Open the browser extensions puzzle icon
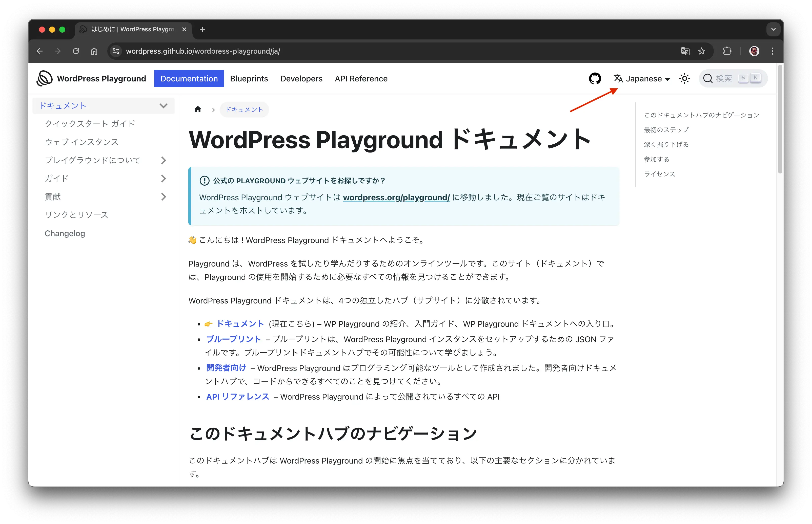812x524 pixels. click(727, 51)
